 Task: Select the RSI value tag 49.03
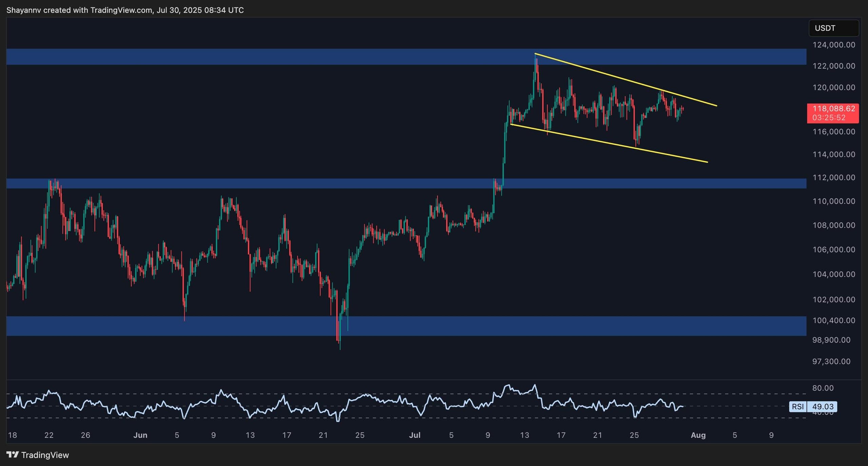[822, 406]
